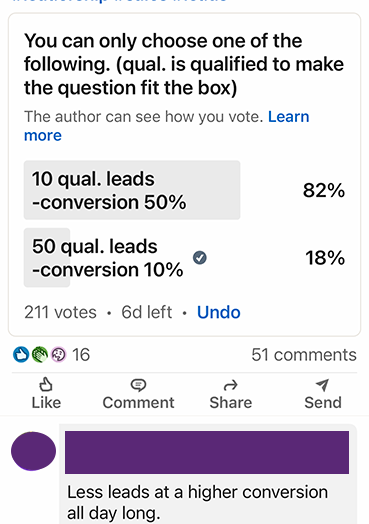View the 211 votes list
Screen dimensions: 369x524
(60, 312)
